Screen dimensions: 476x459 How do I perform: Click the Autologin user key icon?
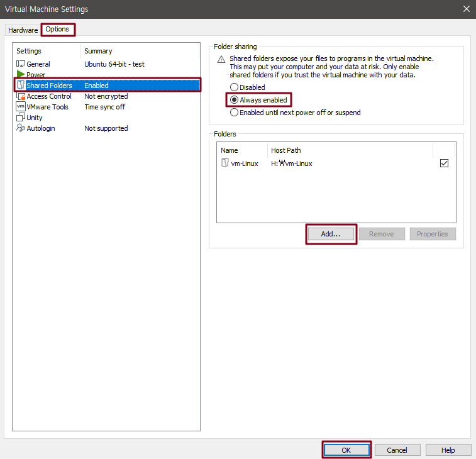tap(21, 128)
